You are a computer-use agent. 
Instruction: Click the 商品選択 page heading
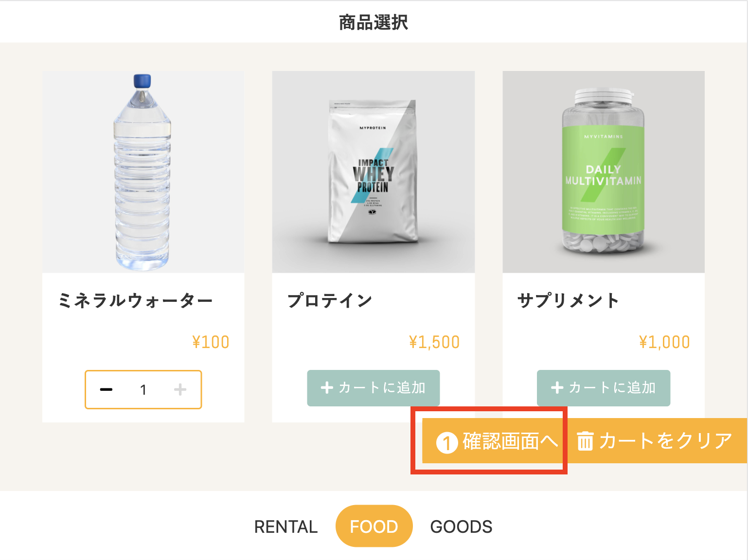point(374,22)
